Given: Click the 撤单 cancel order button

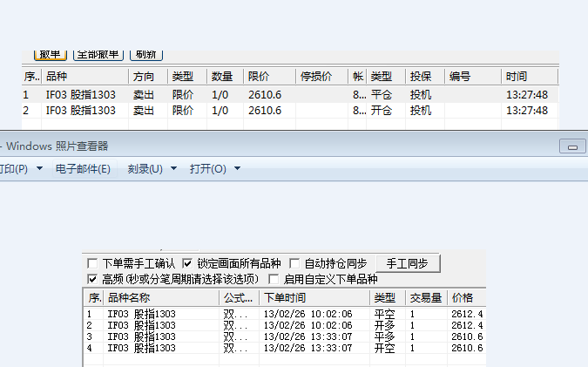Looking at the screenshot, I should pos(50,54).
